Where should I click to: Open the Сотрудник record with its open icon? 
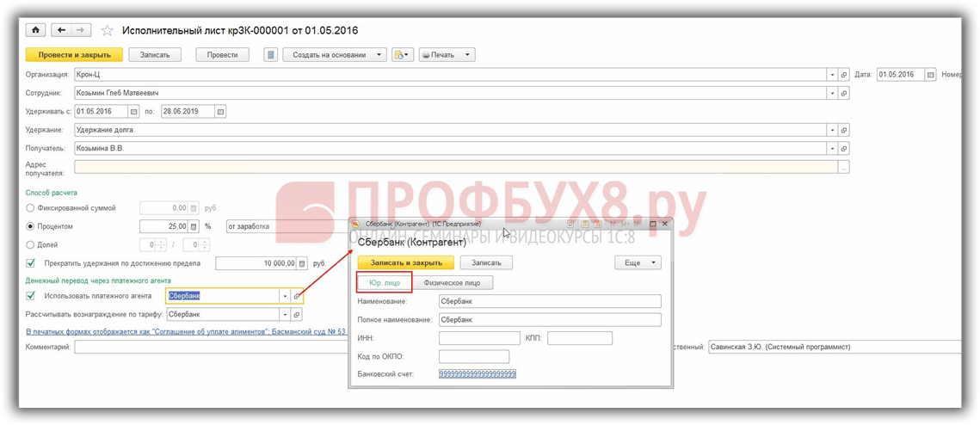[844, 93]
